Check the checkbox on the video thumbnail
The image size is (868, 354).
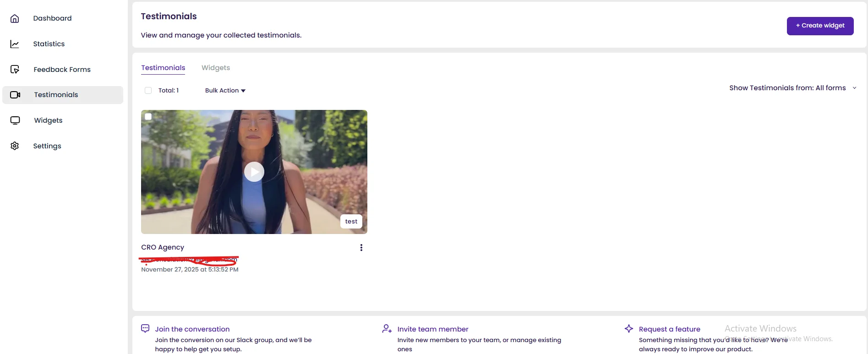click(x=148, y=117)
